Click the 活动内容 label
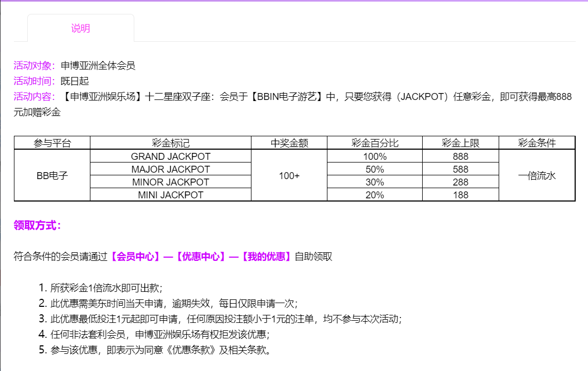588x371 pixels. [34, 97]
